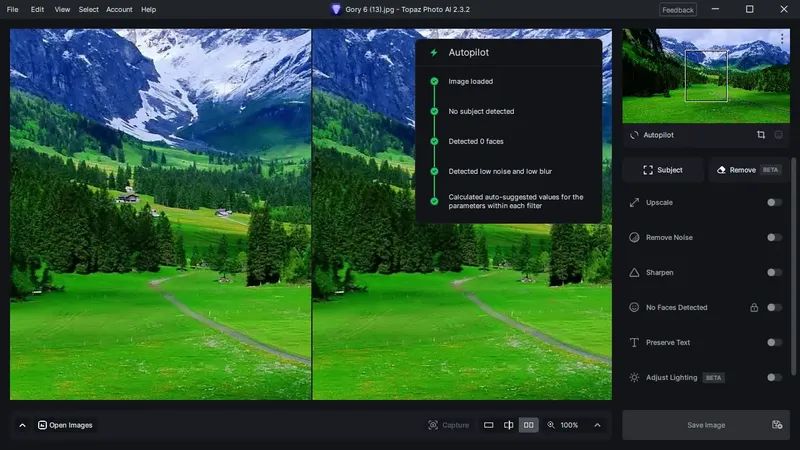Click the Upscale label
Viewport: 800px width, 450px height.
[659, 203]
